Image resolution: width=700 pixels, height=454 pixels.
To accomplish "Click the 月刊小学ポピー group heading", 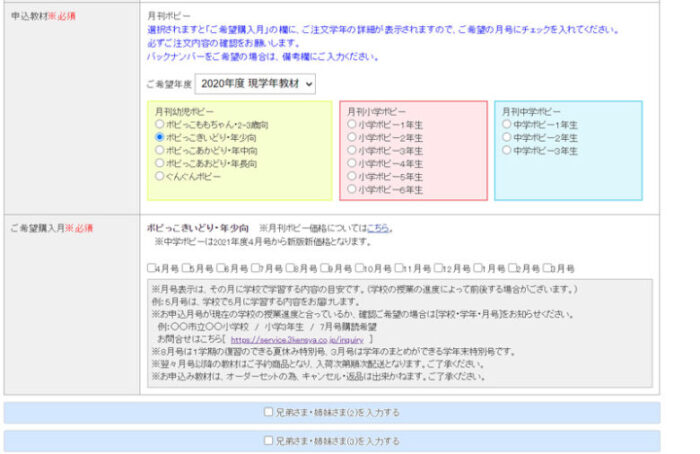I will coord(376,111).
